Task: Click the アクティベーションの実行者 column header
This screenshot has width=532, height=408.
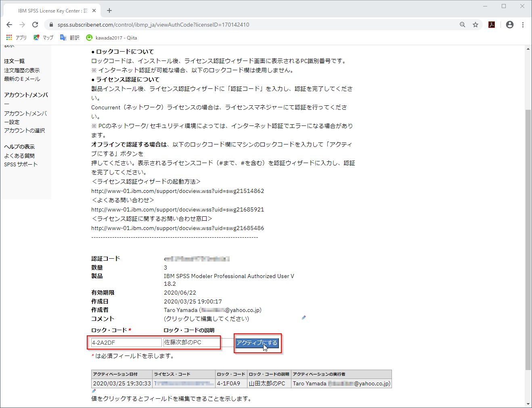Action: 341,374
